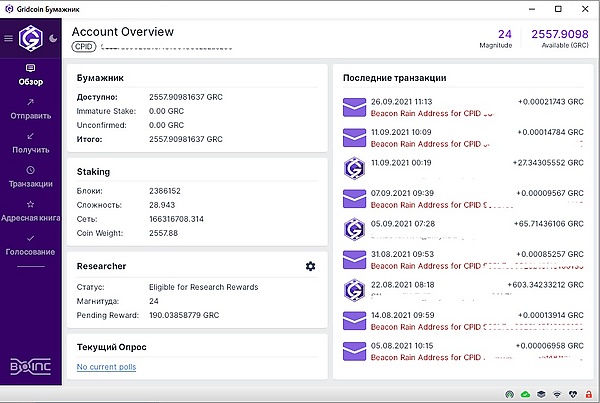Click the Сеть value 166316708.314
Image resolution: width=600 pixels, height=403 pixels.
click(x=176, y=219)
